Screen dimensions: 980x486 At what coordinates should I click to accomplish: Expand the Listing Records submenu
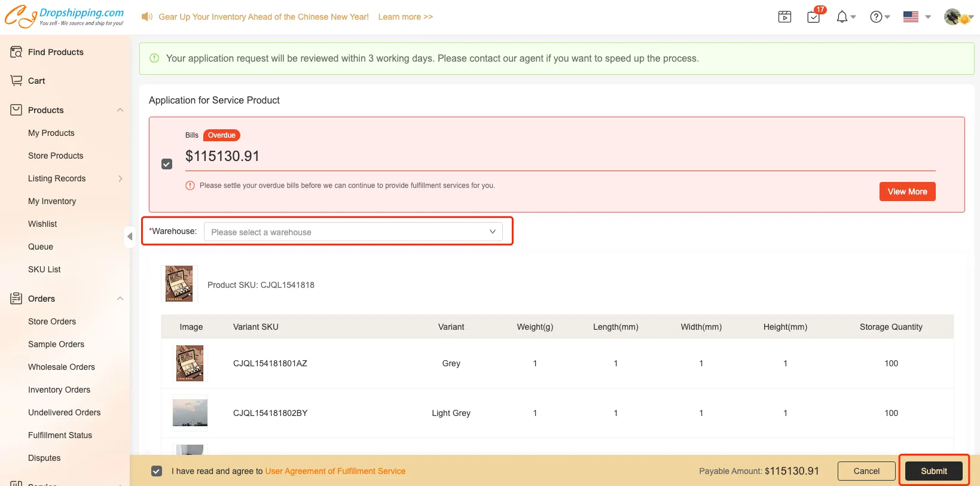pos(120,178)
